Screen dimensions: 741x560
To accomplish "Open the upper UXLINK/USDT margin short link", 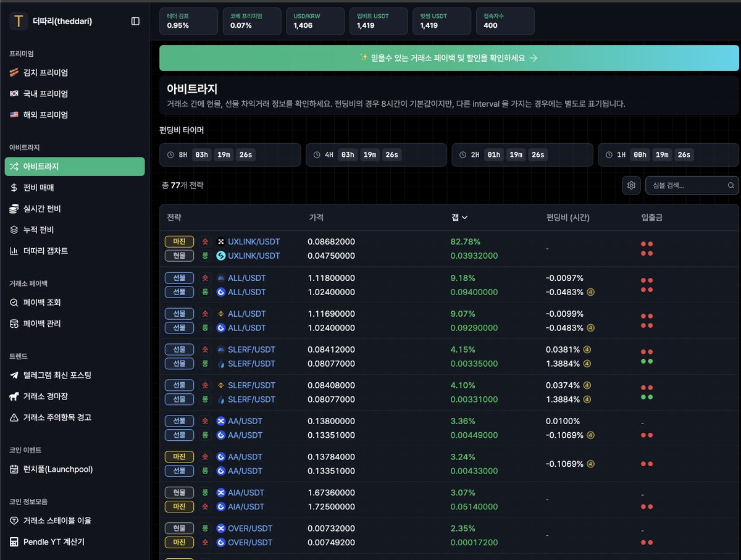I will (x=254, y=241).
